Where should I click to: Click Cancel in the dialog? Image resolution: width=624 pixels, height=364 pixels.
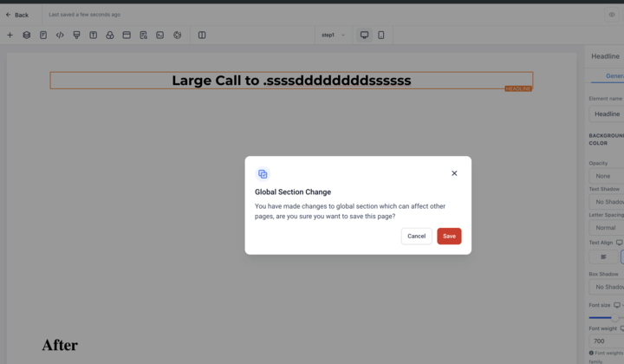click(416, 236)
